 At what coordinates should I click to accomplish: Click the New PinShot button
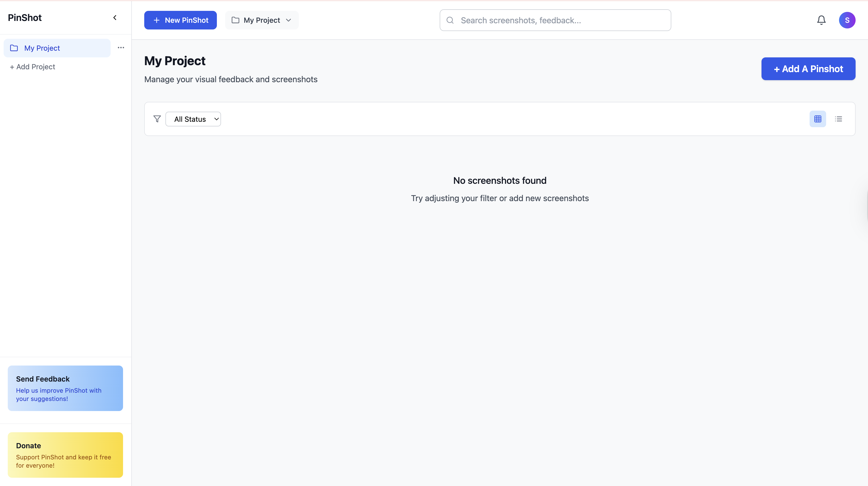click(180, 20)
